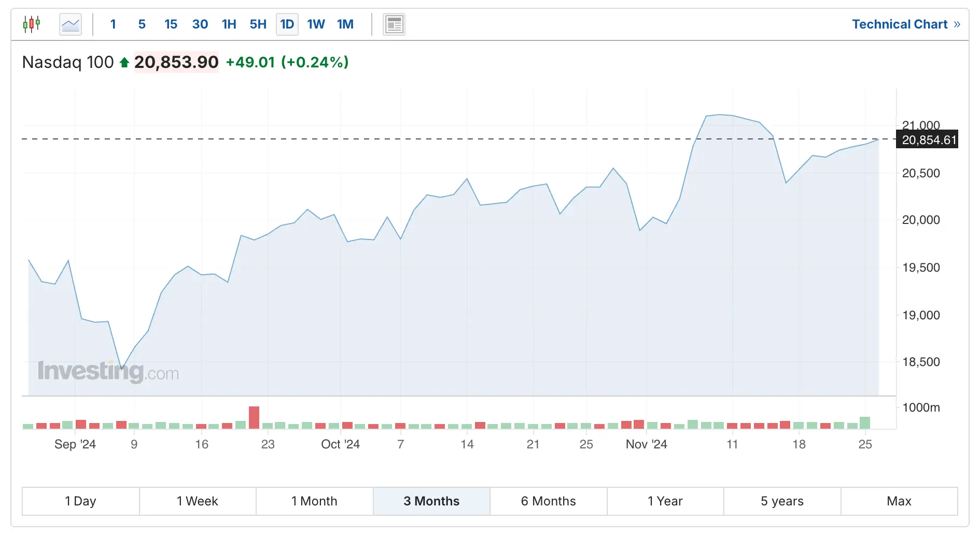Click the Nasdaq 100 title text

click(68, 62)
